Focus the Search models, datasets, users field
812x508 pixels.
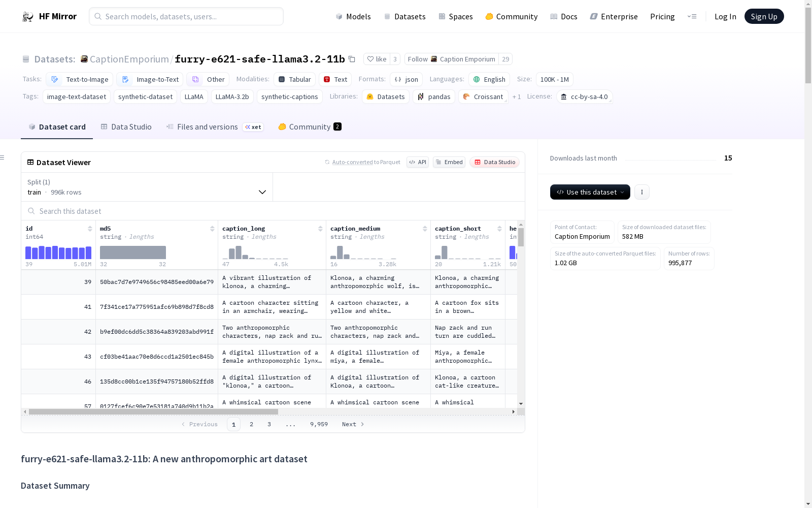click(x=186, y=16)
